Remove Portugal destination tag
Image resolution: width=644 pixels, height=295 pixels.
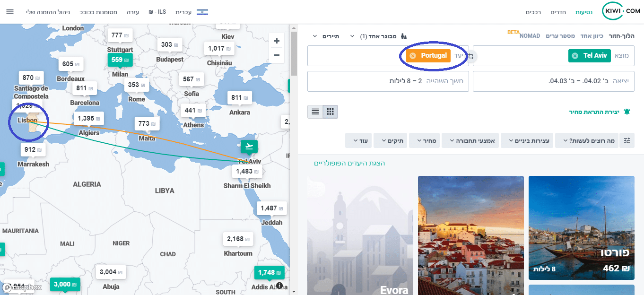(x=413, y=56)
